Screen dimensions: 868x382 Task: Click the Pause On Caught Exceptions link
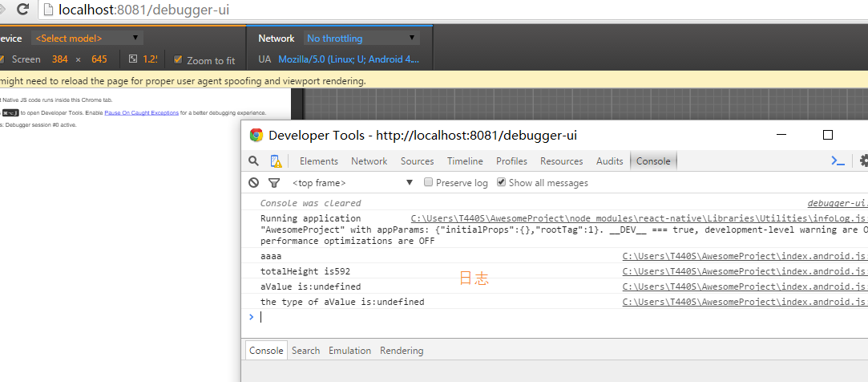coord(141,113)
